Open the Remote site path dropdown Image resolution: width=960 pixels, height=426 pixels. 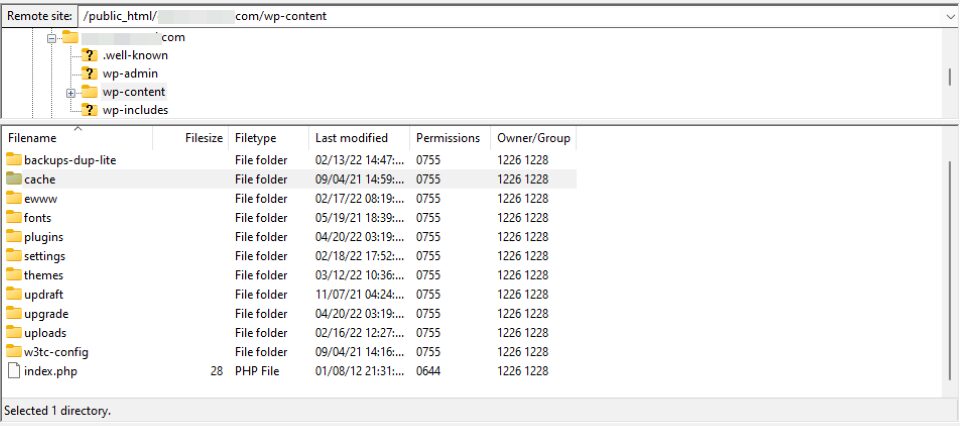click(950, 16)
